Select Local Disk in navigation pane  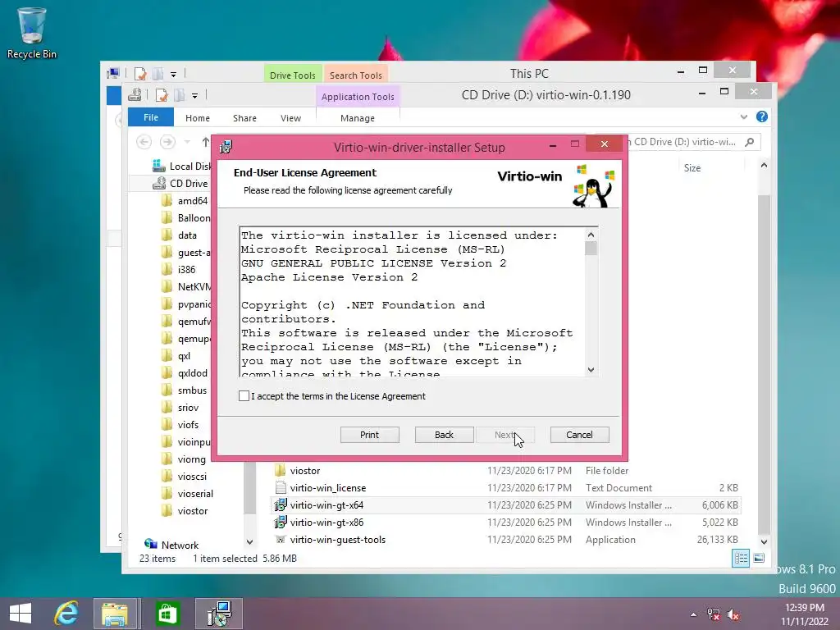click(x=181, y=166)
